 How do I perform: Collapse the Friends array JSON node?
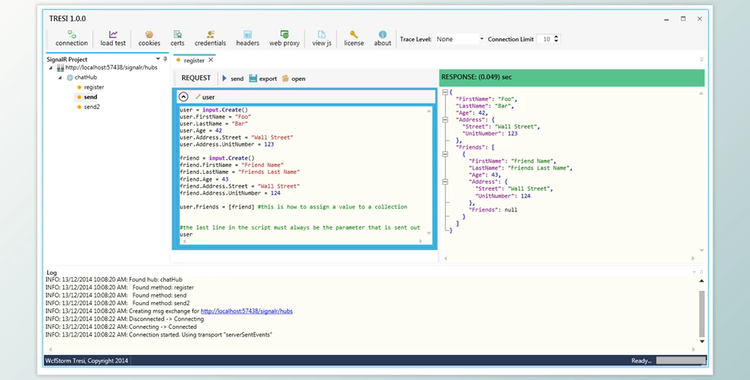point(445,154)
